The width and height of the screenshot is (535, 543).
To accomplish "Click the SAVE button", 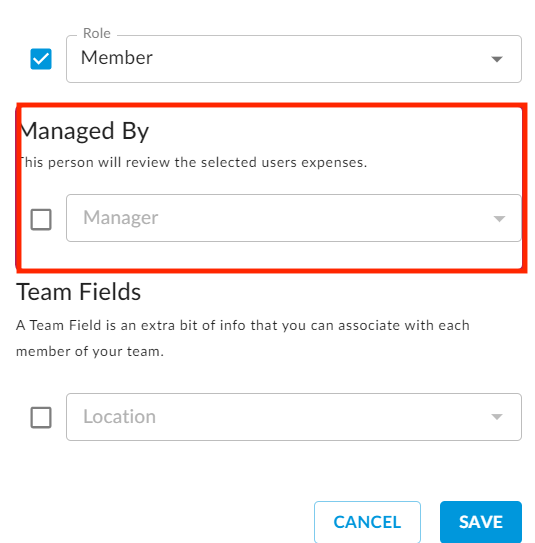I will 481,522.
